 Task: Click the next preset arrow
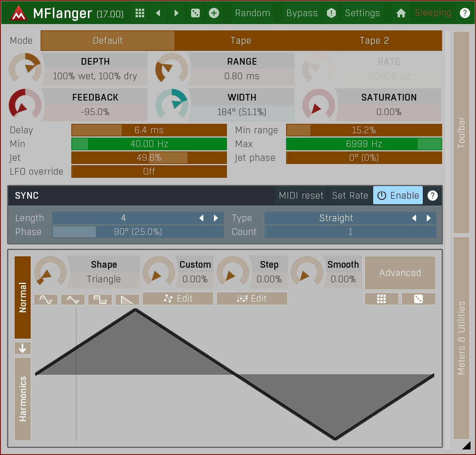pos(176,13)
